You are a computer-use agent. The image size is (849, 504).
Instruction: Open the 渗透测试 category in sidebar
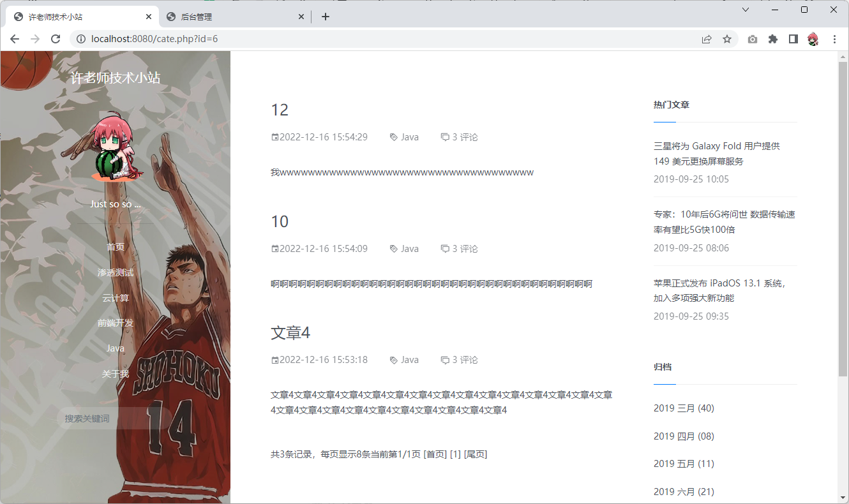(116, 272)
